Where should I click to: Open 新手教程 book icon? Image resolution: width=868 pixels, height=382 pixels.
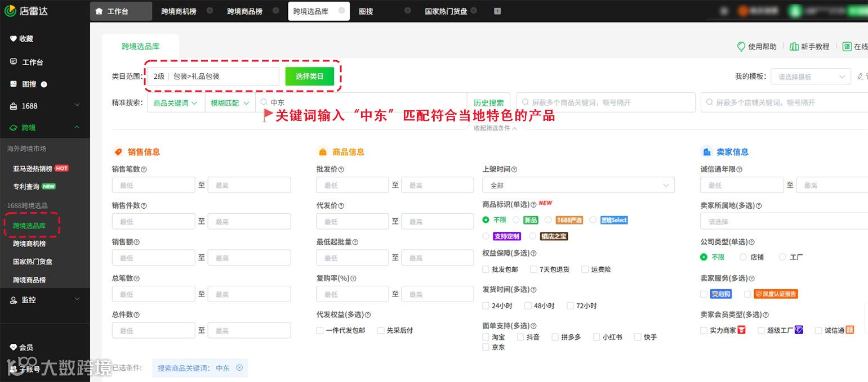pyautogui.click(x=794, y=46)
